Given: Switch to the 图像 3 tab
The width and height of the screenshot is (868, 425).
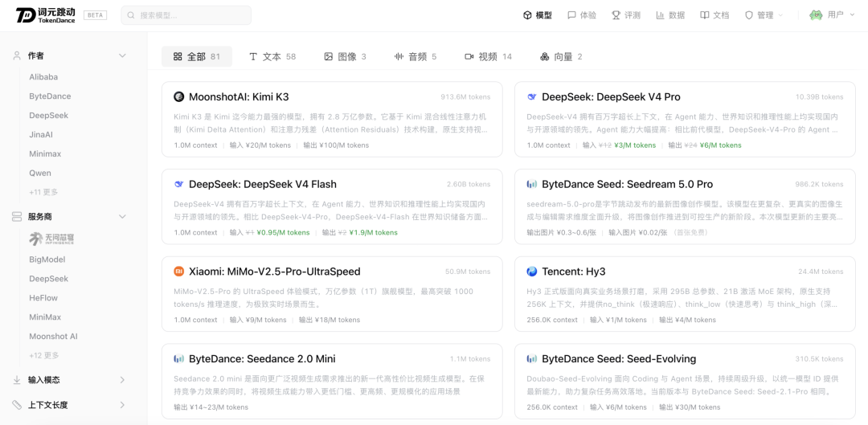Looking at the screenshot, I should pos(345,56).
